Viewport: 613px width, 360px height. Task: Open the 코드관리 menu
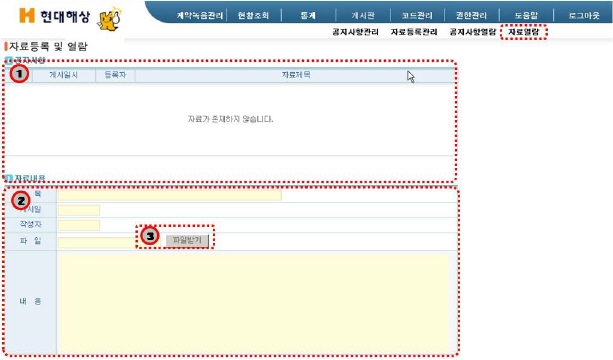click(x=417, y=16)
